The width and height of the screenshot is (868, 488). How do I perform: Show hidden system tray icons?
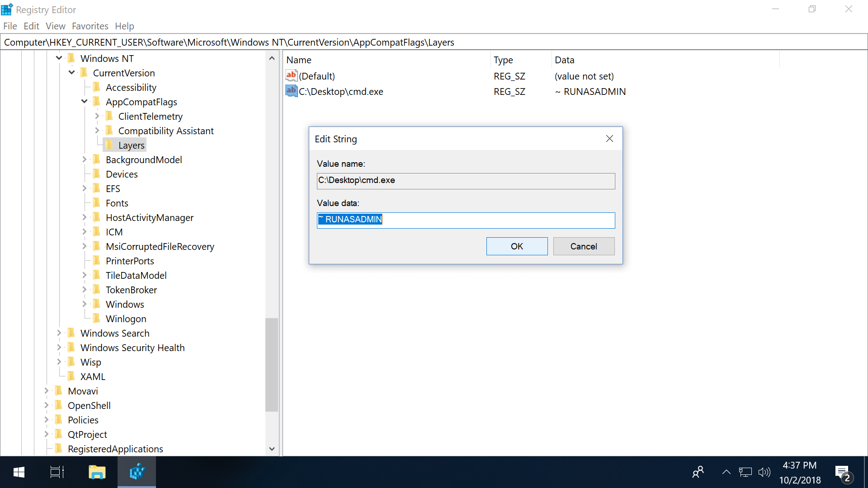[726, 472]
